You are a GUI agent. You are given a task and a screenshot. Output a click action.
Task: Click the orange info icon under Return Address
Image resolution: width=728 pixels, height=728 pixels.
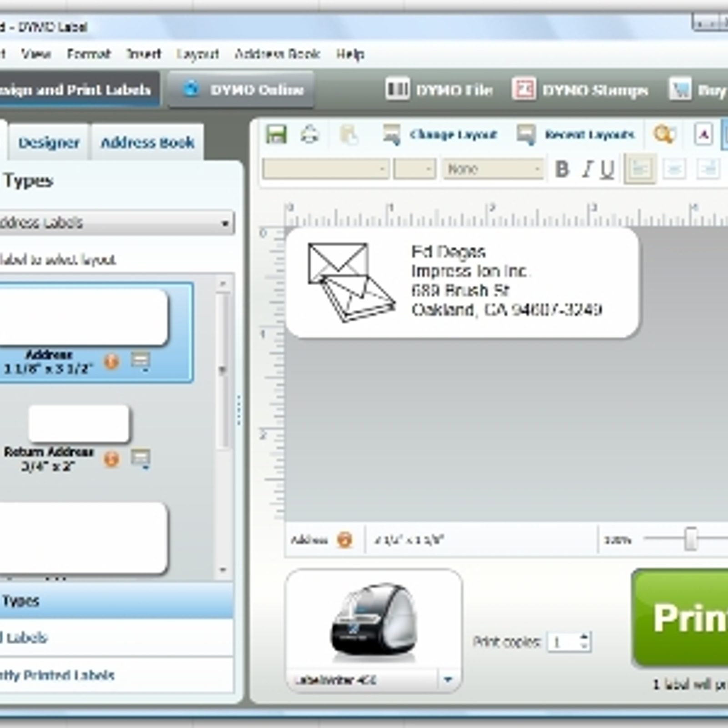(111, 459)
